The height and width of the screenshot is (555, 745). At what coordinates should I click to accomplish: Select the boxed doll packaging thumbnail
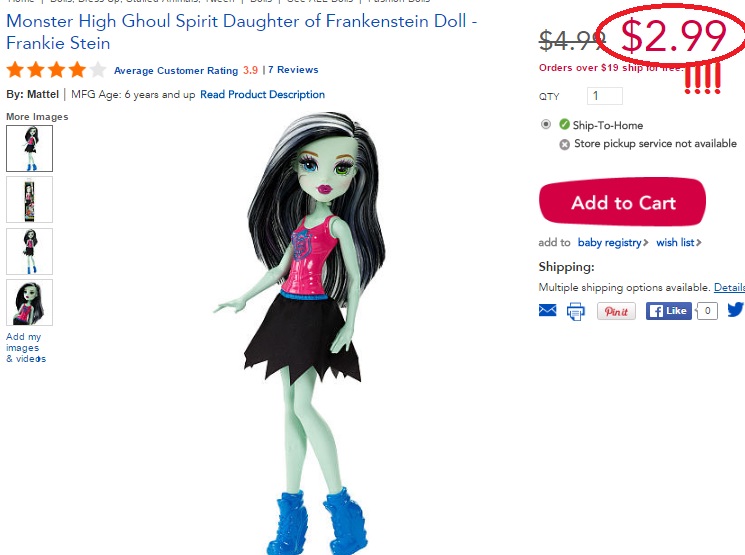29,200
